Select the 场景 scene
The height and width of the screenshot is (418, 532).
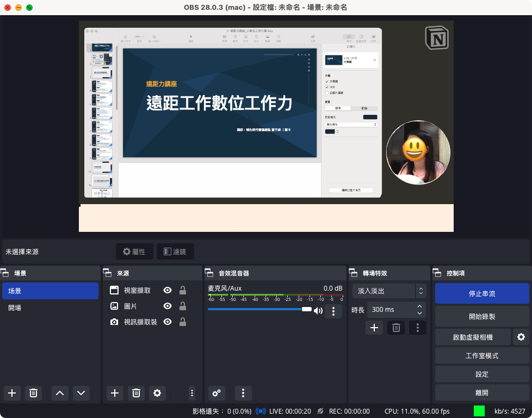pos(50,291)
